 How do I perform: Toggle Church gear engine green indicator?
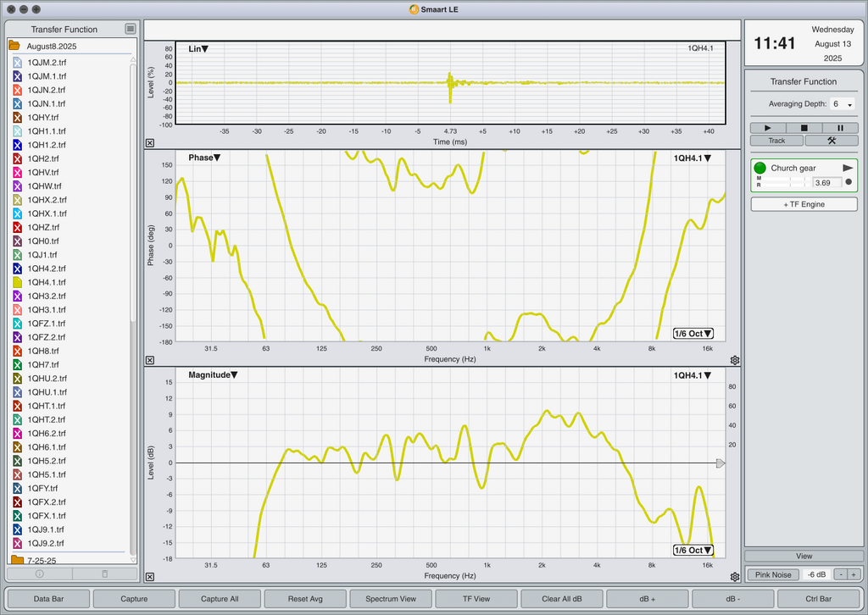[x=760, y=168]
